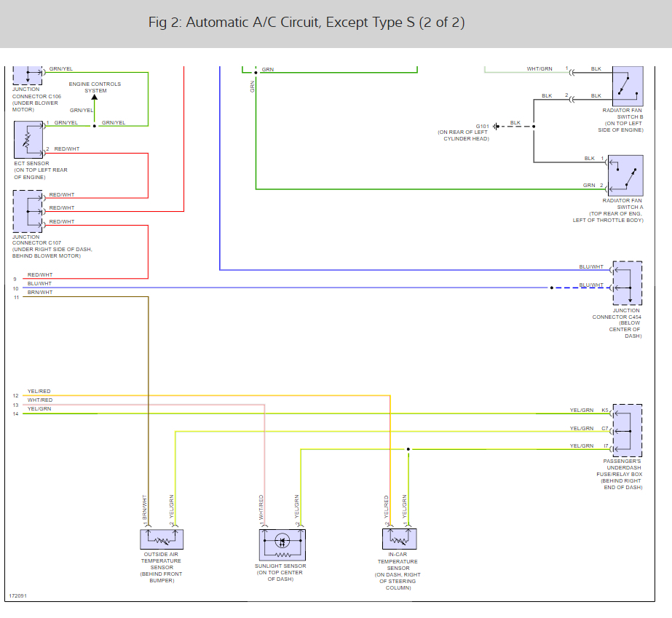Click the Engine Controls System label
Viewport: 672px width, 618px height.
(x=95, y=87)
